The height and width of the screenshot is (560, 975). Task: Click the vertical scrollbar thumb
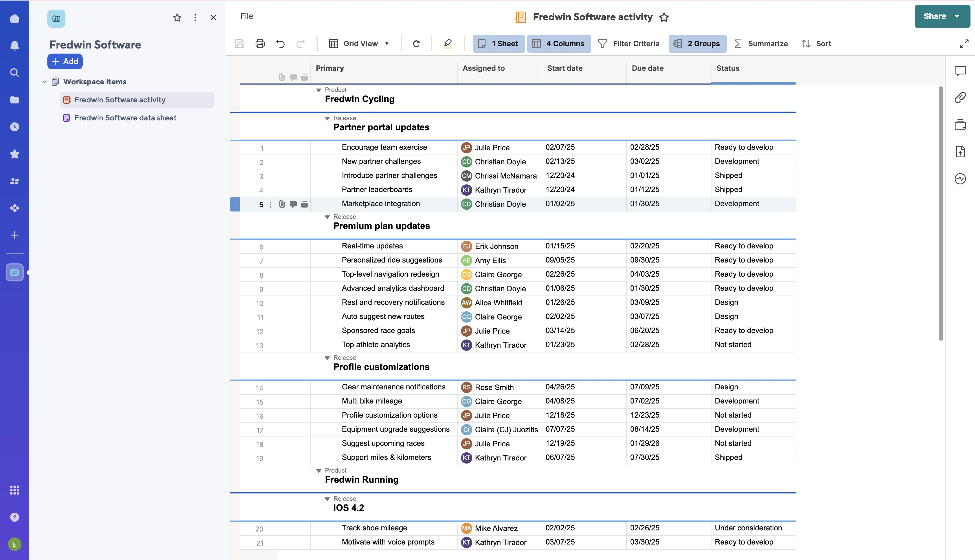[941, 213]
